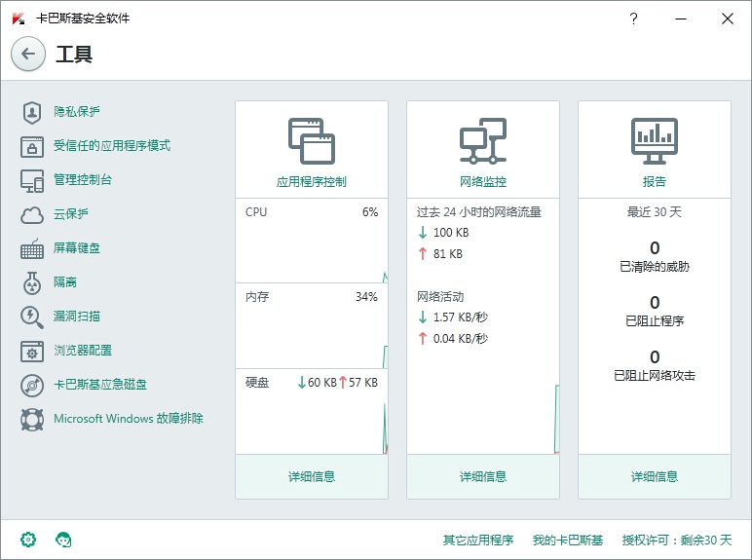Click the 浏览器配置 gear window icon
Image resolution: width=752 pixels, height=560 pixels.
(31, 352)
